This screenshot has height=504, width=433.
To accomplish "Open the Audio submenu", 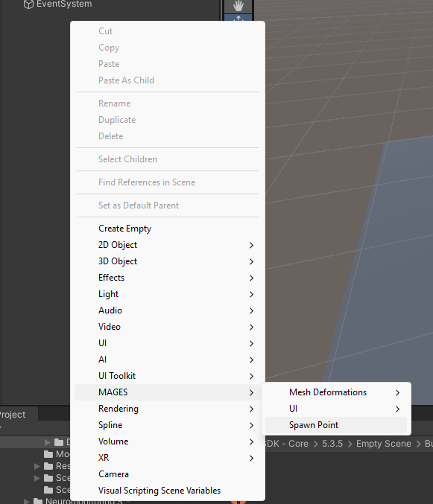I will click(x=167, y=310).
